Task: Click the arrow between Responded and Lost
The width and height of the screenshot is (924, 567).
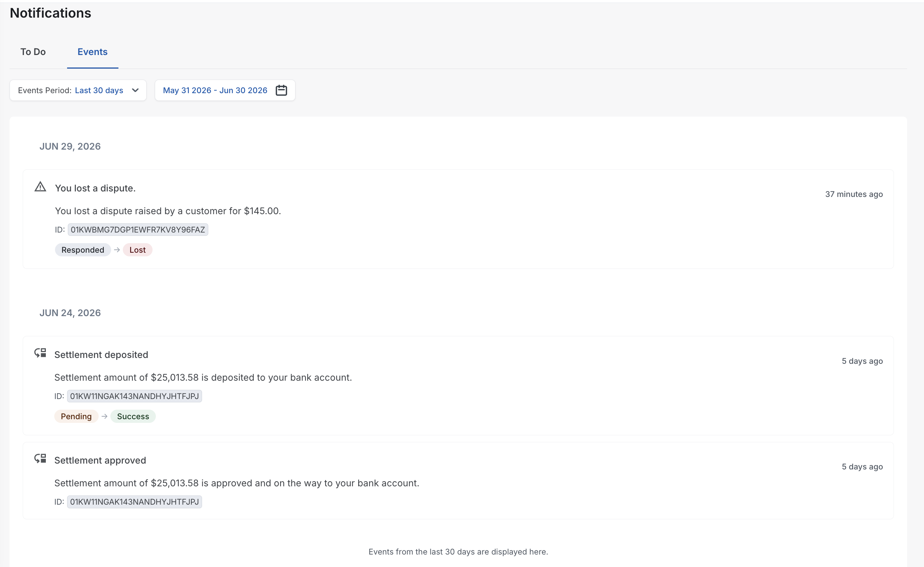Action: pyautogui.click(x=117, y=250)
